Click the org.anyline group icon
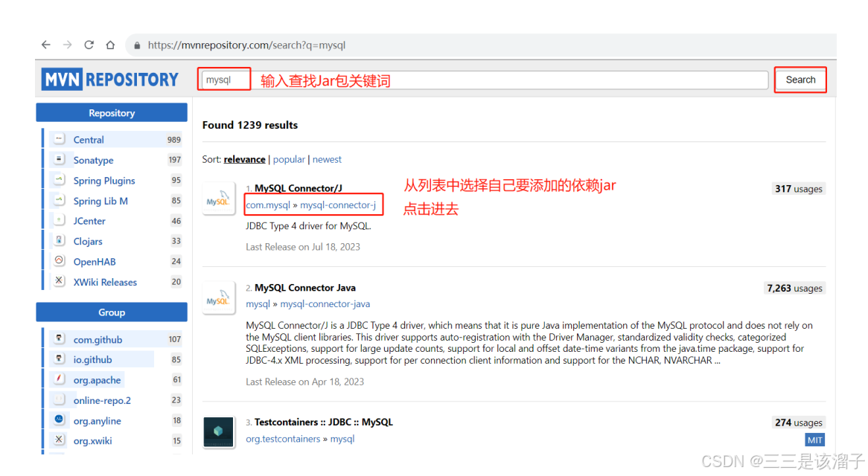Screen dimensions: 868x476 coord(60,419)
